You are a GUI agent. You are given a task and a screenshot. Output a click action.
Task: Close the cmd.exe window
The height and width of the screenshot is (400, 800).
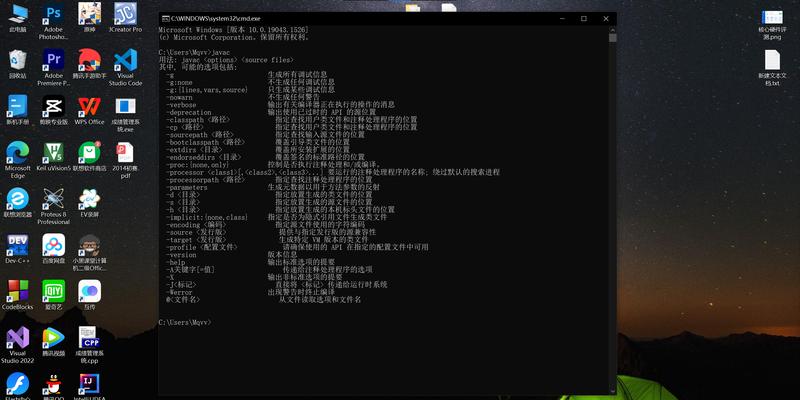click(606, 18)
